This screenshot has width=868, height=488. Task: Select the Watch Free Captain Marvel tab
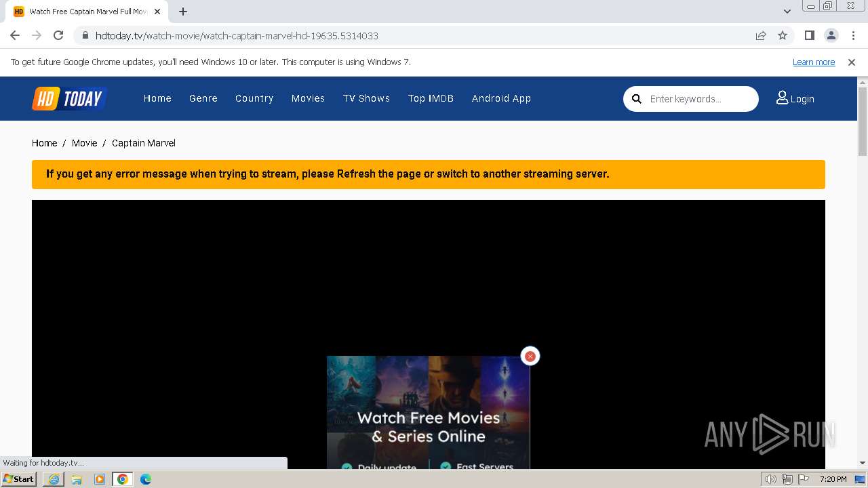[87, 12]
